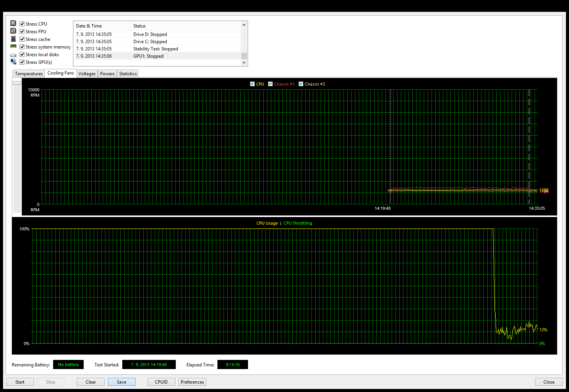Image resolution: width=569 pixels, height=392 pixels.
Task: Open Preferences
Action: (192, 382)
